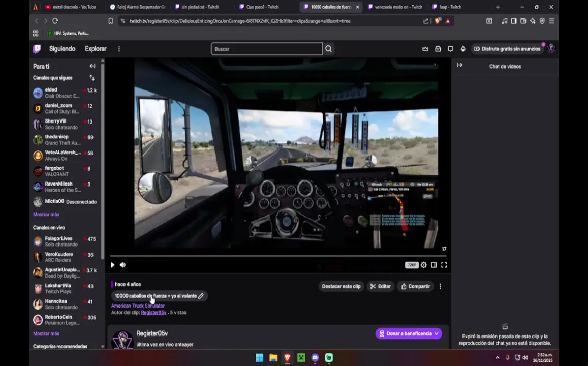Screen dimensions: 588x366
Task: Open the elded channel in sidebar
Action: tap(65, 93)
